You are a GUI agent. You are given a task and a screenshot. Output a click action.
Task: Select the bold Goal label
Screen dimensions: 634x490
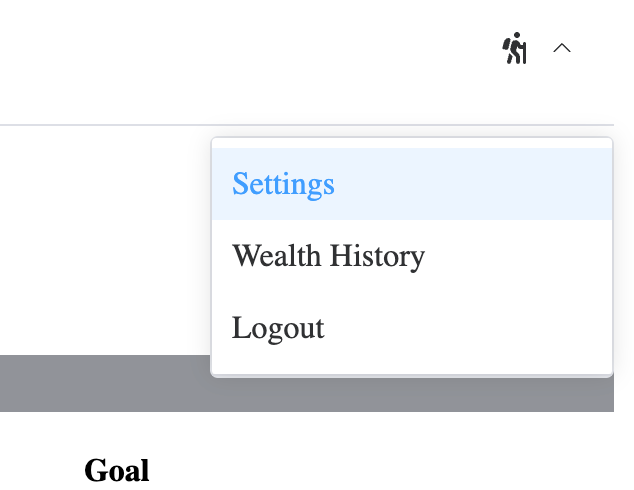coord(116,470)
